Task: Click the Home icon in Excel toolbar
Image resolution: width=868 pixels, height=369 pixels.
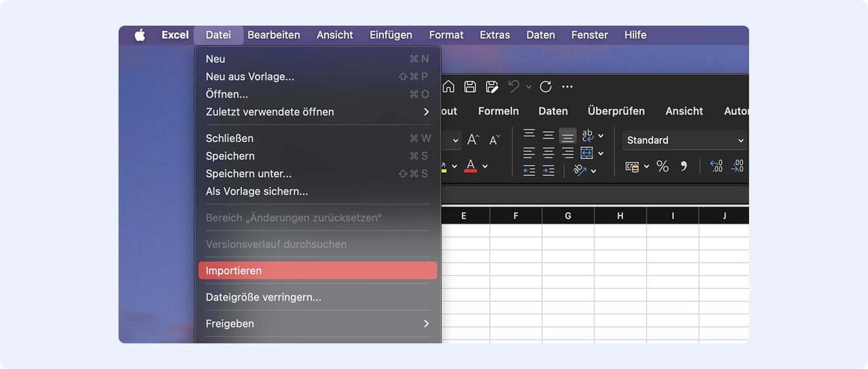Action: (449, 86)
